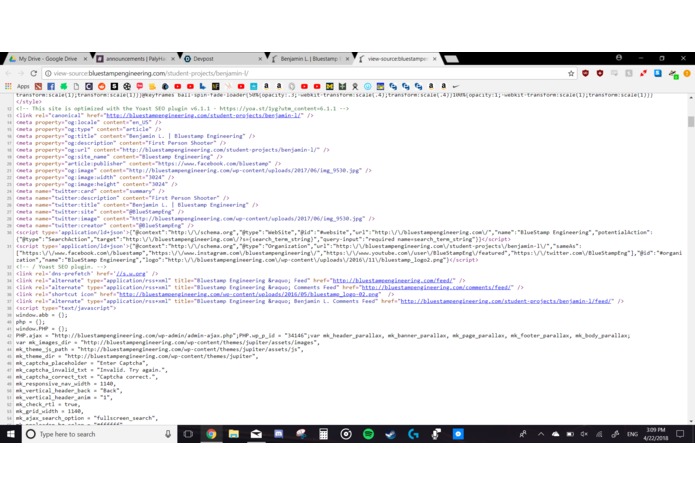Open Chrome from the taskbar

[211, 434]
